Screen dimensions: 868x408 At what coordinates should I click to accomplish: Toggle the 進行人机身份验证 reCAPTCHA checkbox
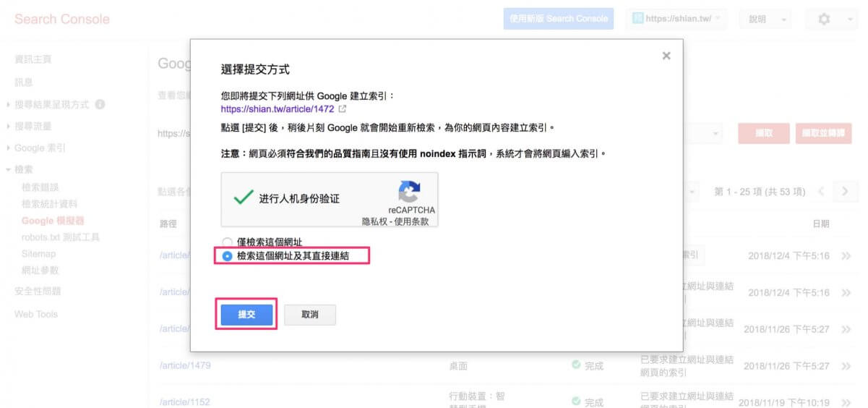244,197
